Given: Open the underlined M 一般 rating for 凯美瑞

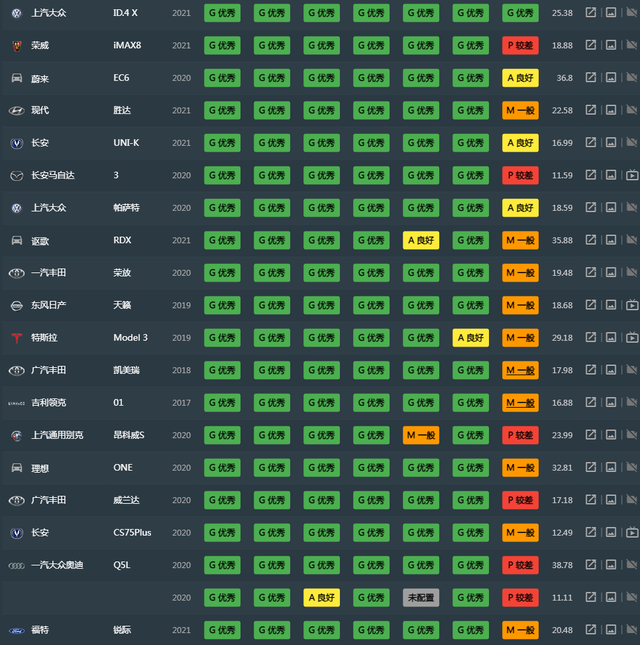Looking at the screenshot, I should click(520, 370).
